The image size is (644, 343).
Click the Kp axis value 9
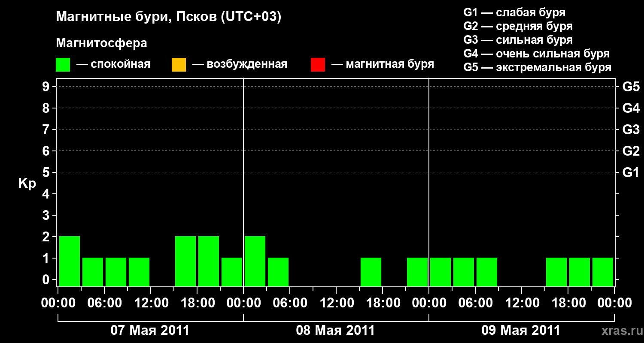(x=46, y=87)
